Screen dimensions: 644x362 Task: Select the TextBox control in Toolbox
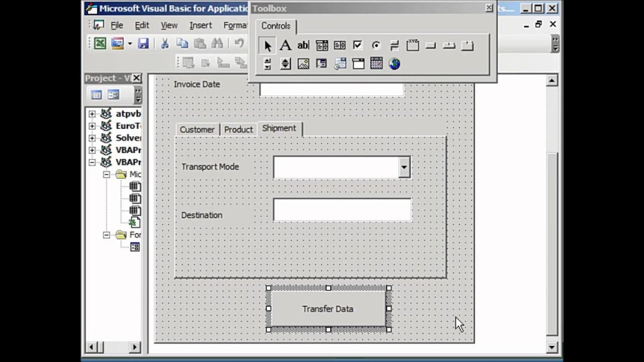click(303, 46)
